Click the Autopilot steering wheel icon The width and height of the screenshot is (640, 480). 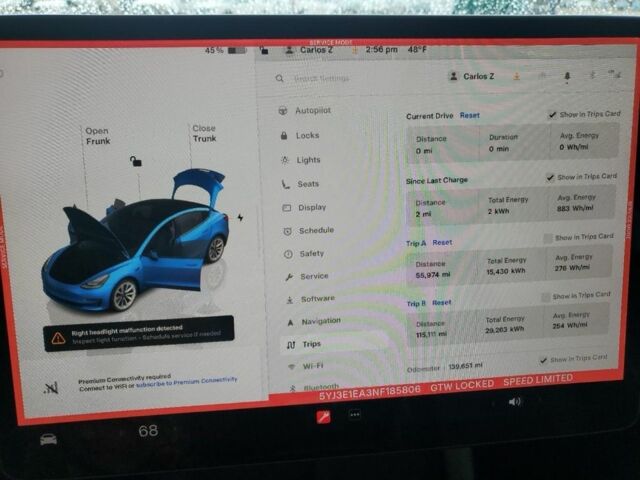coord(282,111)
